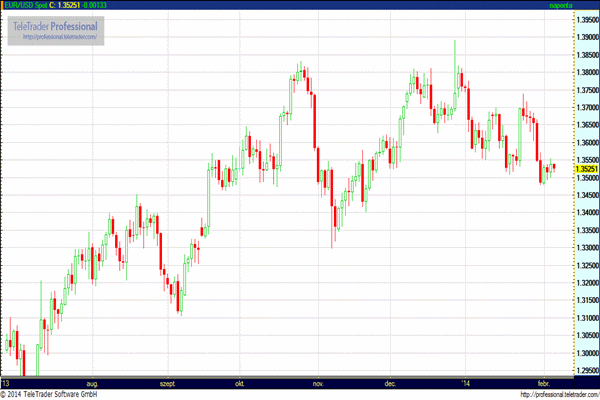
Task: Select the 1.39000 price axis label
Action: click(587, 37)
